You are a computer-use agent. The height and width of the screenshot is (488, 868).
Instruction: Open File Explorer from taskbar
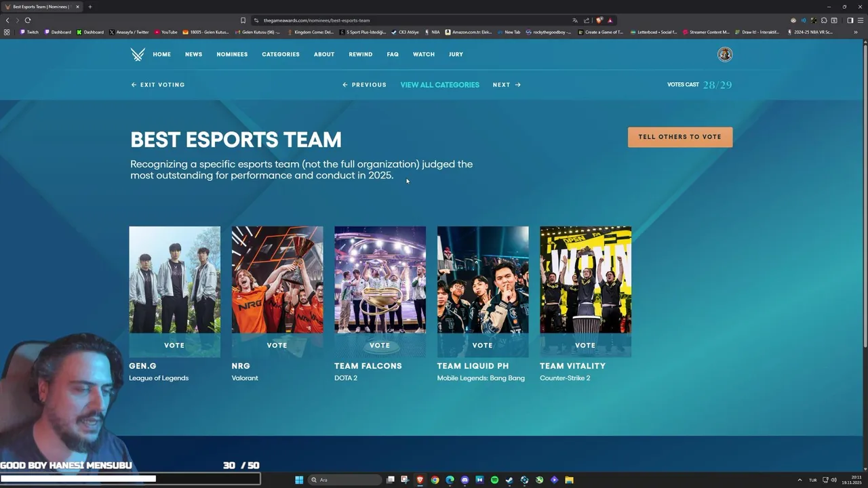coord(569,480)
